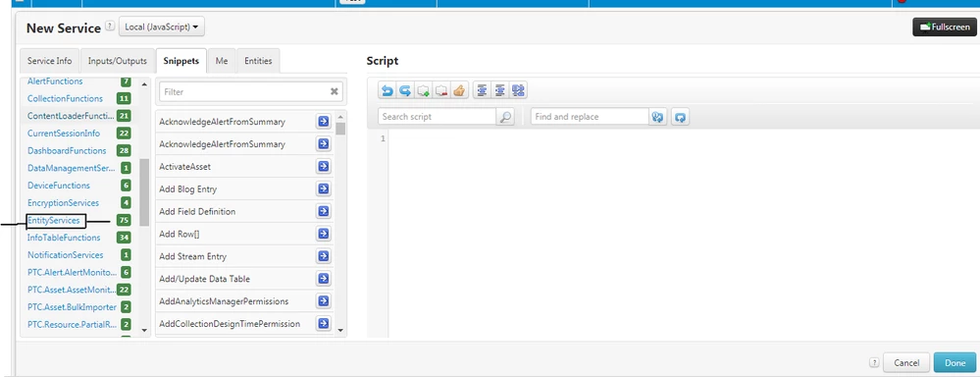The image size is (980, 377).
Task: Insert the second AcknowledgeAlertFromSummary snippet via arrow
Action: (323, 143)
